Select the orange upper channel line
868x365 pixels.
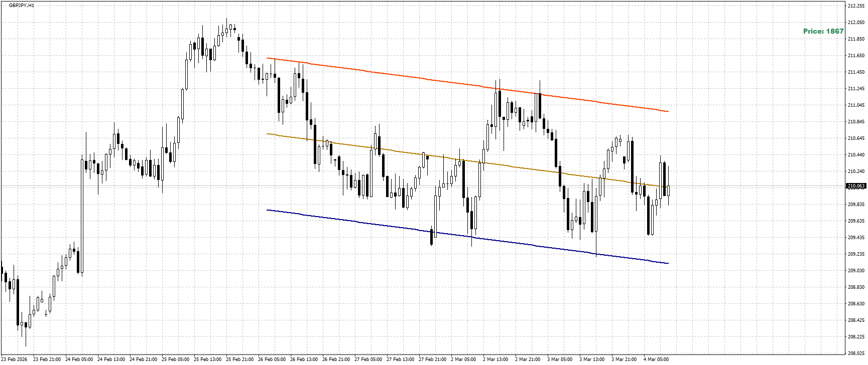click(x=467, y=85)
